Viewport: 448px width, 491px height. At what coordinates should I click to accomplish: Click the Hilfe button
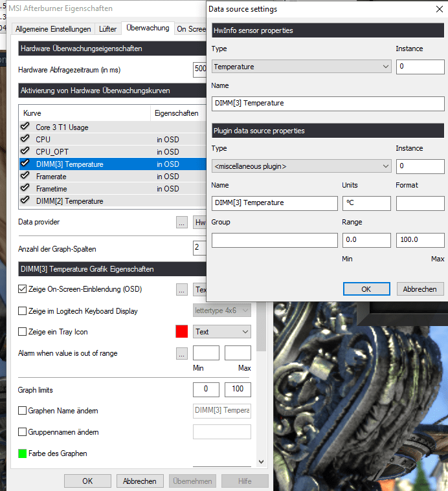(245, 481)
